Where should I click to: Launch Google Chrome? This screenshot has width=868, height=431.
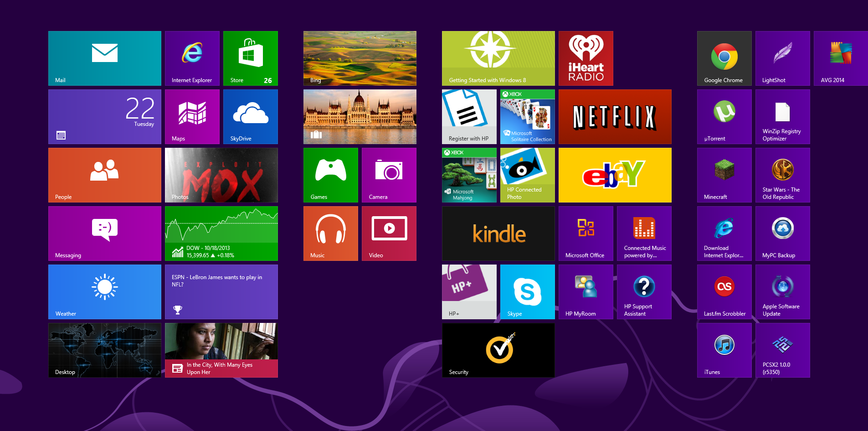[724, 58]
